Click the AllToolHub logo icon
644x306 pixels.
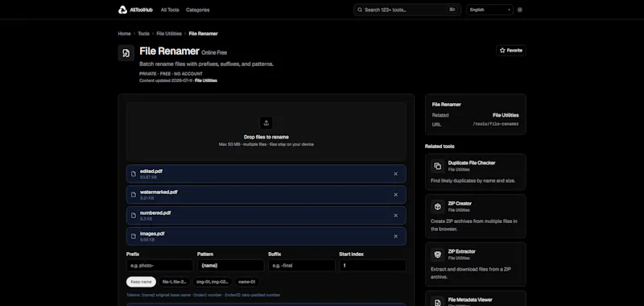point(122,10)
